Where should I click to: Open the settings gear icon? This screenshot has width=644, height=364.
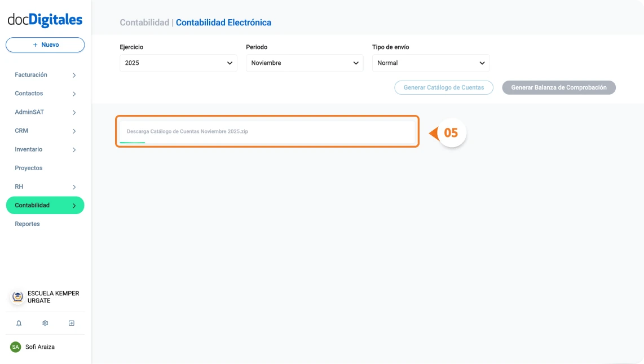tap(45, 323)
